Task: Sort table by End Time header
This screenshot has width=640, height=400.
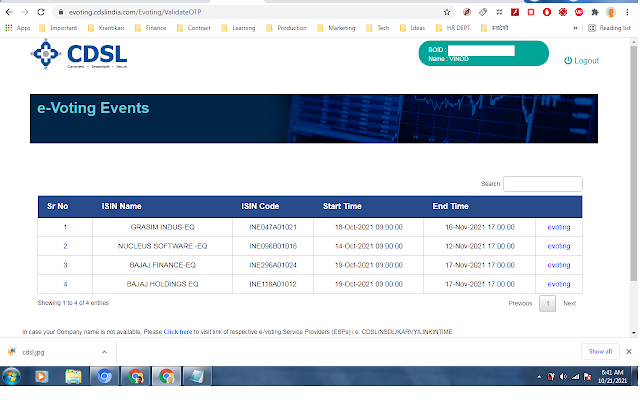Action: (451, 206)
